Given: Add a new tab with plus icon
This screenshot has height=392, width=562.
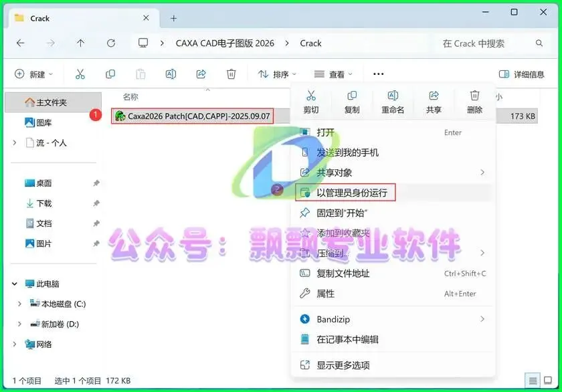Looking at the screenshot, I should click(x=173, y=18).
